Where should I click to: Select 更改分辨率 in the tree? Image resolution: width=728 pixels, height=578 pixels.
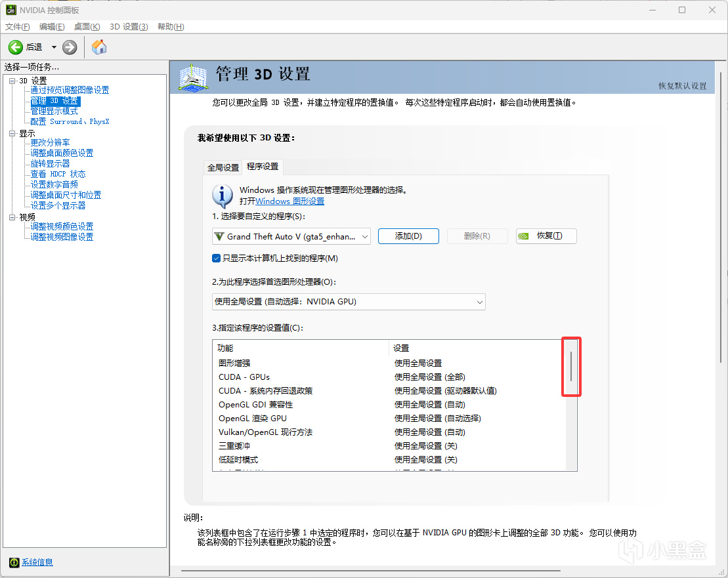50,142
